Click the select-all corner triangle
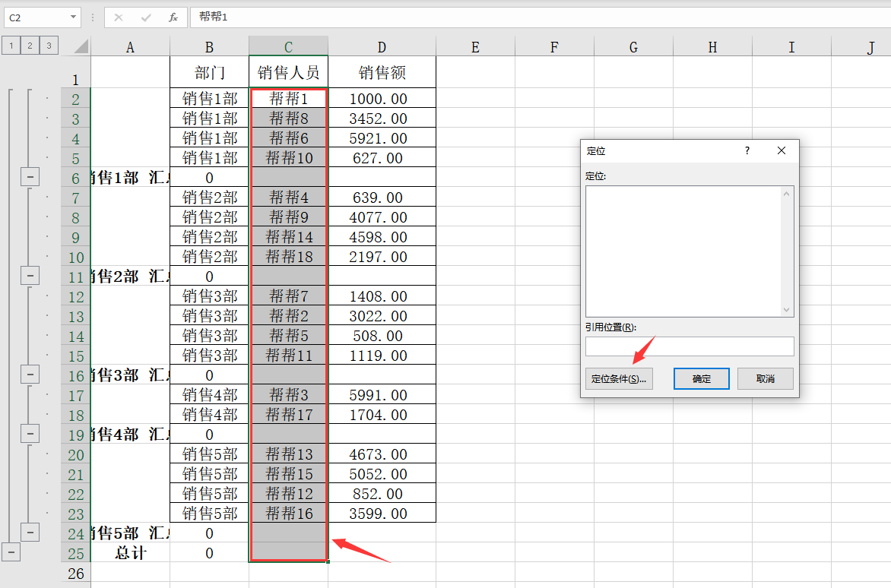This screenshot has width=891, height=588. click(x=82, y=46)
